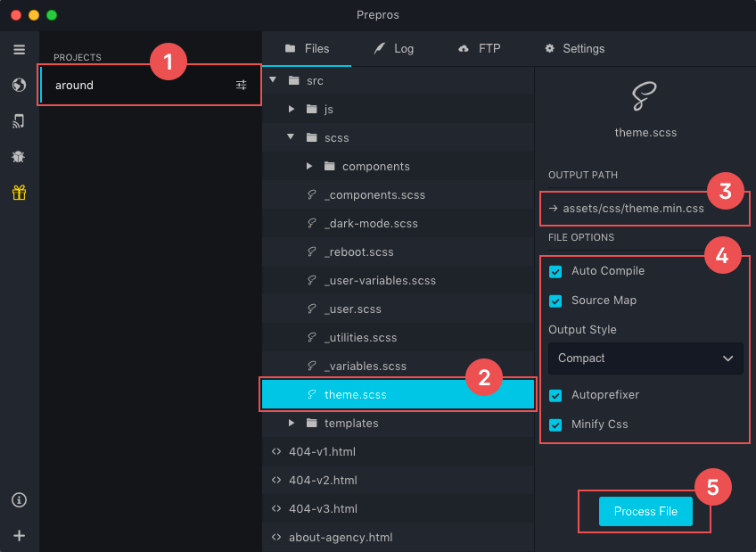Switch to the Log tab
Viewport: 756px width, 552px height.
click(x=394, y=49)
